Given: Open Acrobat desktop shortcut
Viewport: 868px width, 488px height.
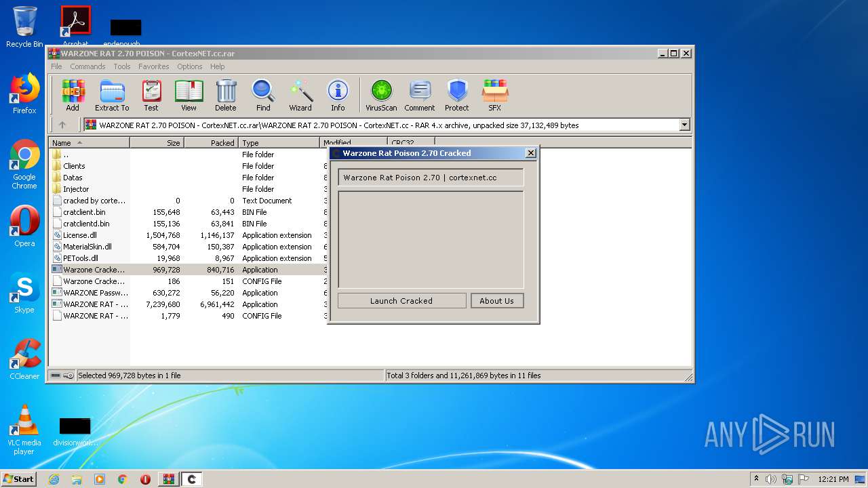Looking at the screenshot, I should (x=75, y=27).
